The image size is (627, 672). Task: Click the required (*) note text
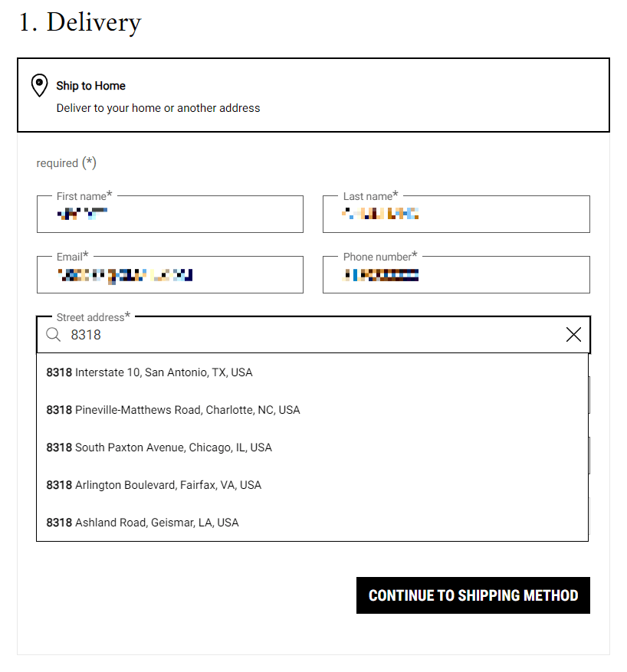pos(67,162)
